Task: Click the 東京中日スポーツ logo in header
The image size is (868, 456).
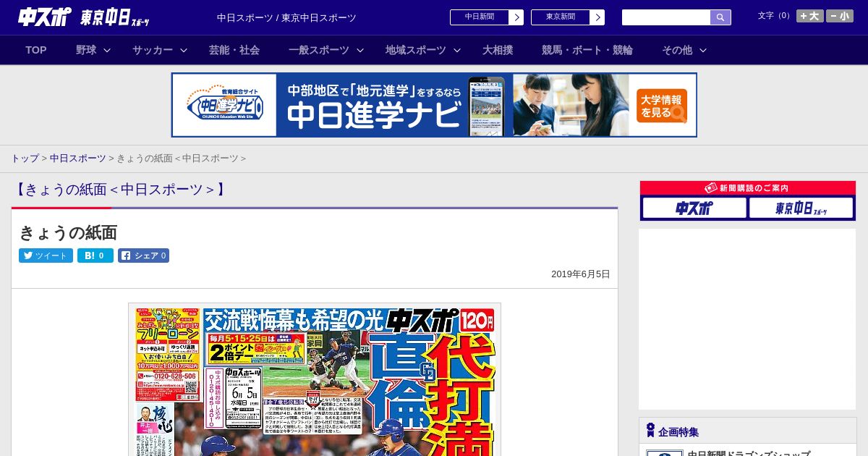Action: pyautogui.click(x=115, y=18)
